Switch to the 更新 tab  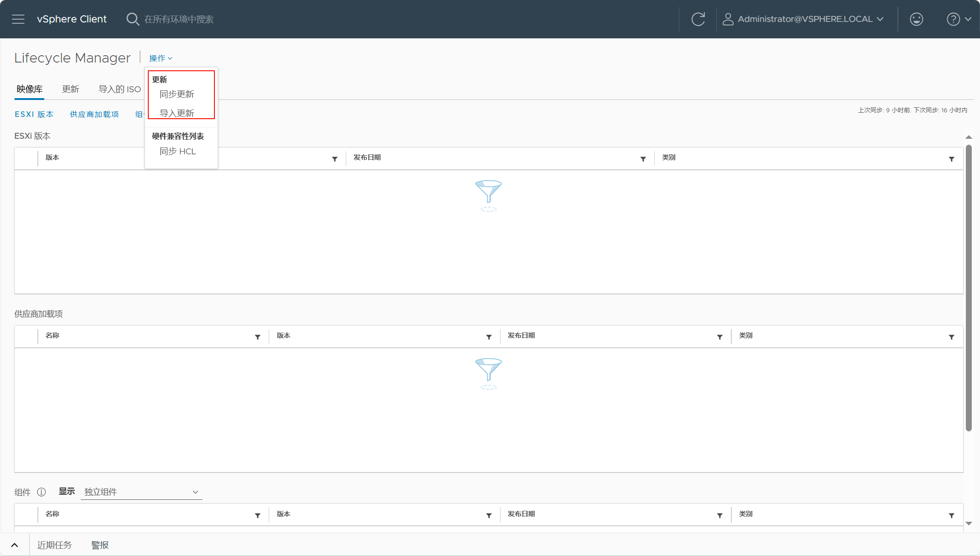[x=71, y=89]
